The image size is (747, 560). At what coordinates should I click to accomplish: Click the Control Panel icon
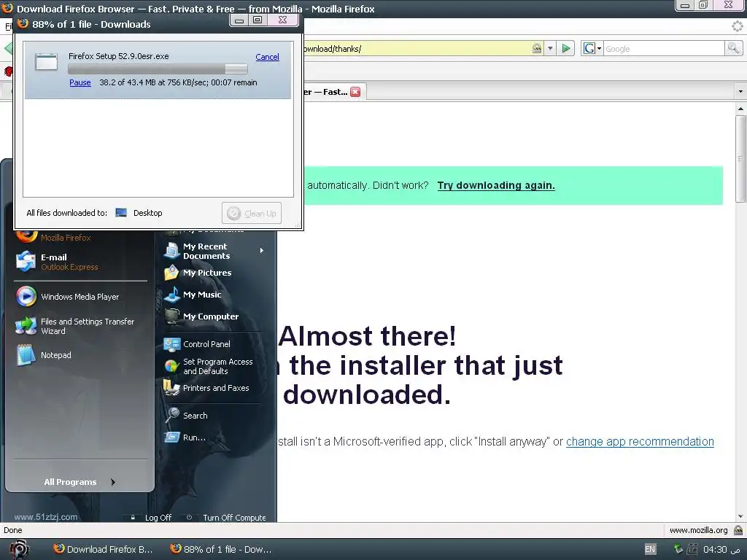tap(171, 344)
